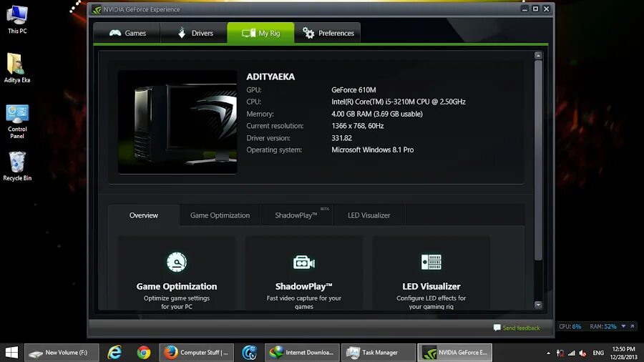Image resolution: width=644 pixels, height=362 pixels.
Task: Switch to Firefox Computer Stuff window
Action: click(x=196, y=353)
